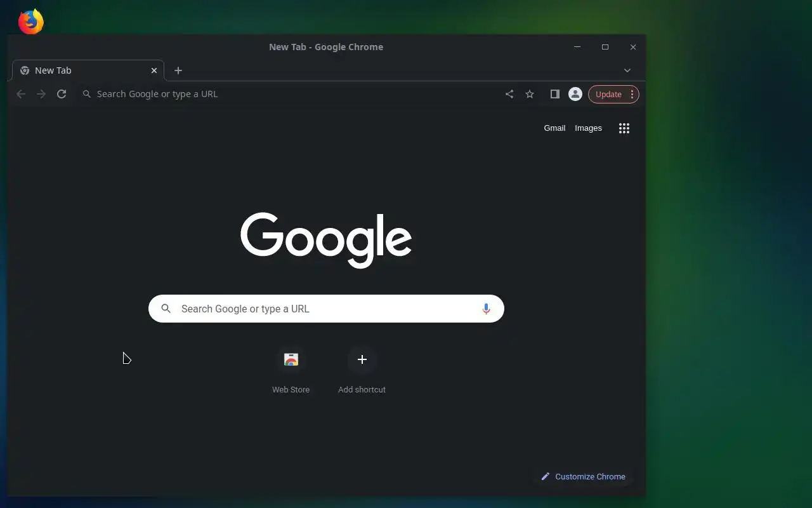This screenshot has width=812, height=508.
Task: Close the New Tab tab
Action: click(x=154, y=70)
